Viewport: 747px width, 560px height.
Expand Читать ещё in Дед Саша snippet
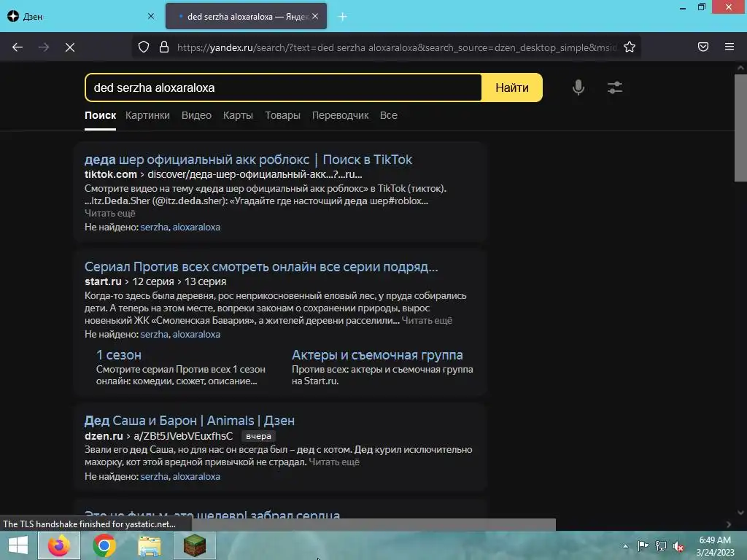click(x=334, y=462)
